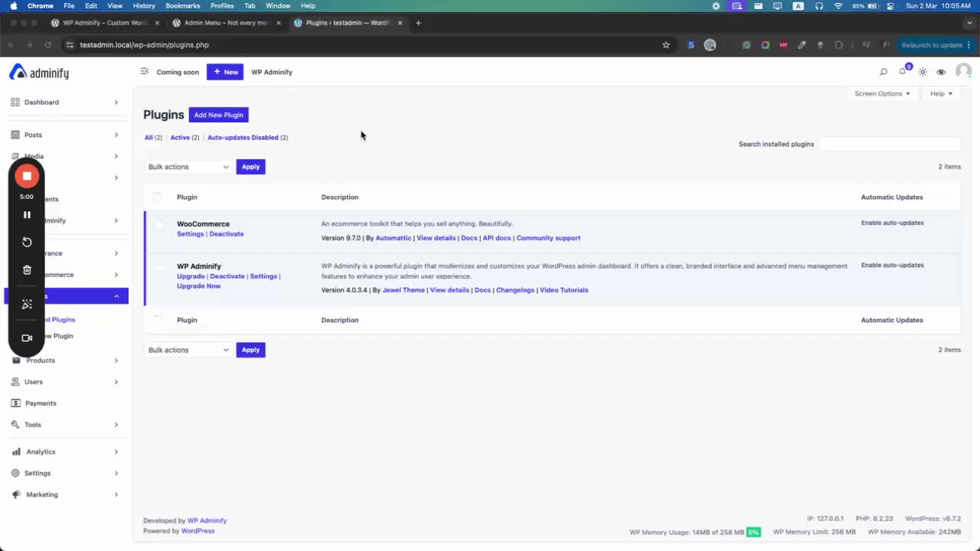Viewport: 980px width, 551px height.
Task: Select all plugins with bottom footer checkbox
Action: pos(157,320)
